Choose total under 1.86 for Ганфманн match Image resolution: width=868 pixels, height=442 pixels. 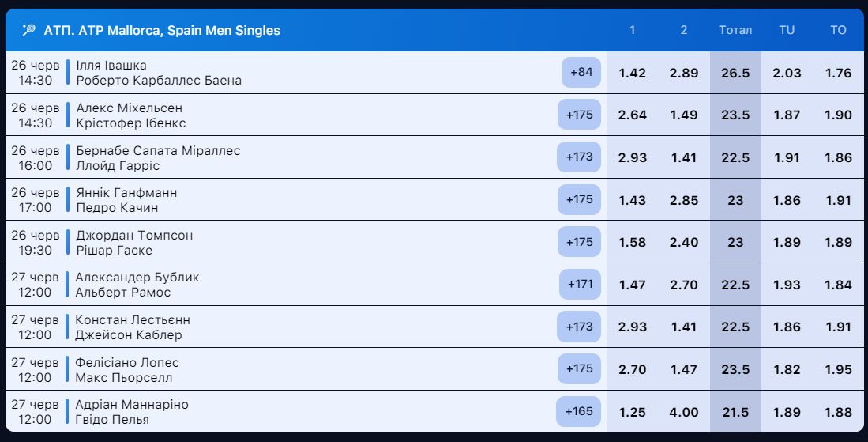(787, 200)
